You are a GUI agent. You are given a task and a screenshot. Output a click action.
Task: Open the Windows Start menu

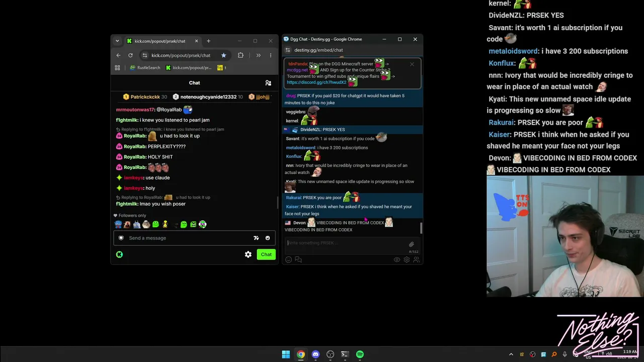[286, 354]
